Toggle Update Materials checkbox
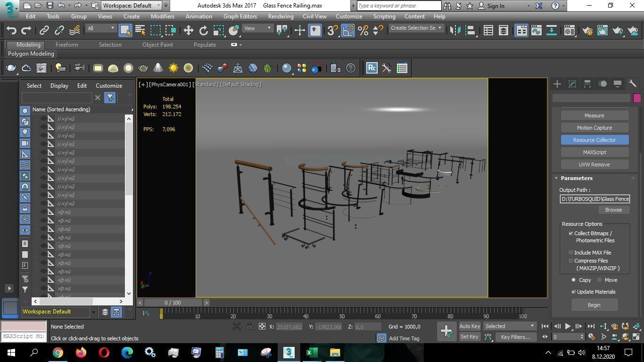The image size is (644, 362). coord(574,292)
